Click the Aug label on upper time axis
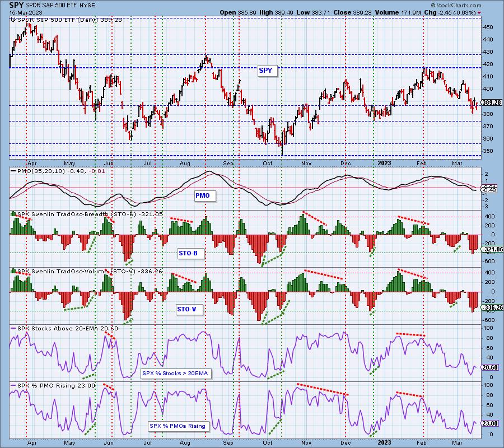The height and width of the screenshot is (448, 504). point(185,164)
